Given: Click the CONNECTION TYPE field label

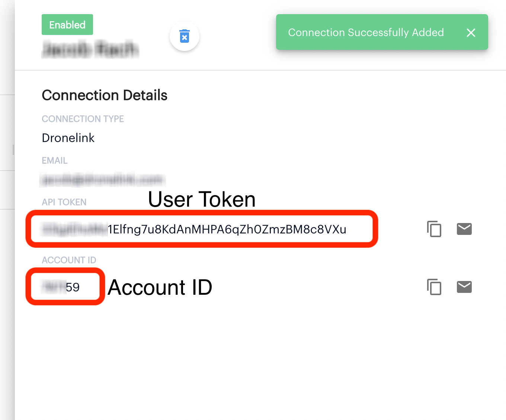Looking at the screenshot, I should 83,119.
